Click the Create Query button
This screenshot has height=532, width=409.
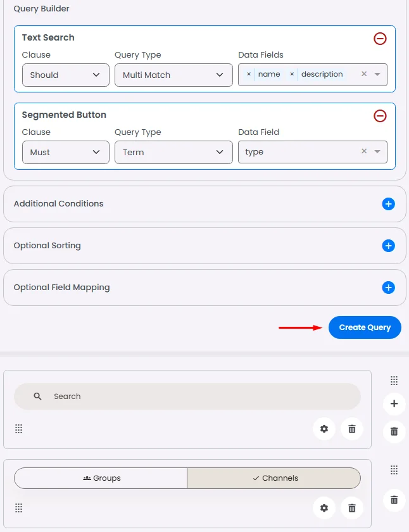[365, 327]
